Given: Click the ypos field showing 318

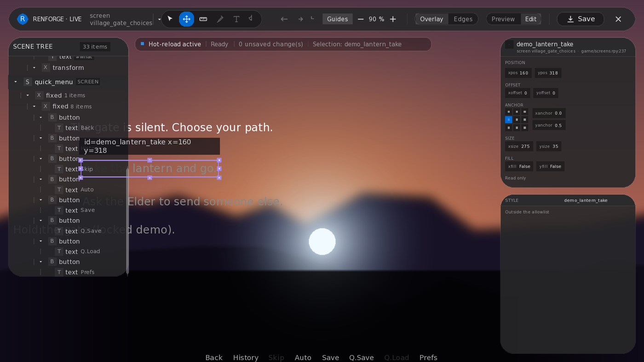Looking at the screenshot, I should point(548,73).
